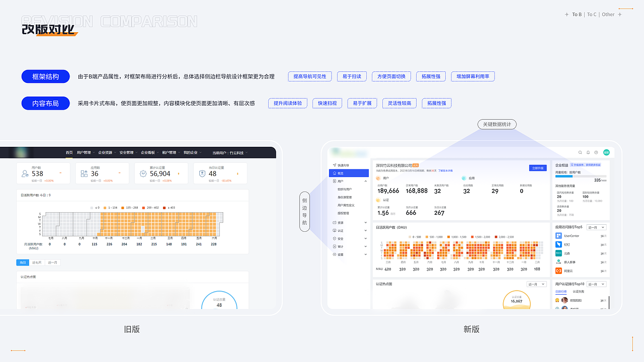Open 授权管理 sidebar submenu item
The width and height of the screenshot is (644, 362).
pyautogui.click(x=343, y=213)
